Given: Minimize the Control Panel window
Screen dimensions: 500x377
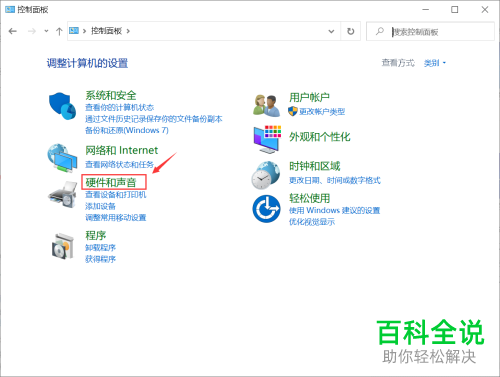Looking at the screenshot, I should 426,10.
